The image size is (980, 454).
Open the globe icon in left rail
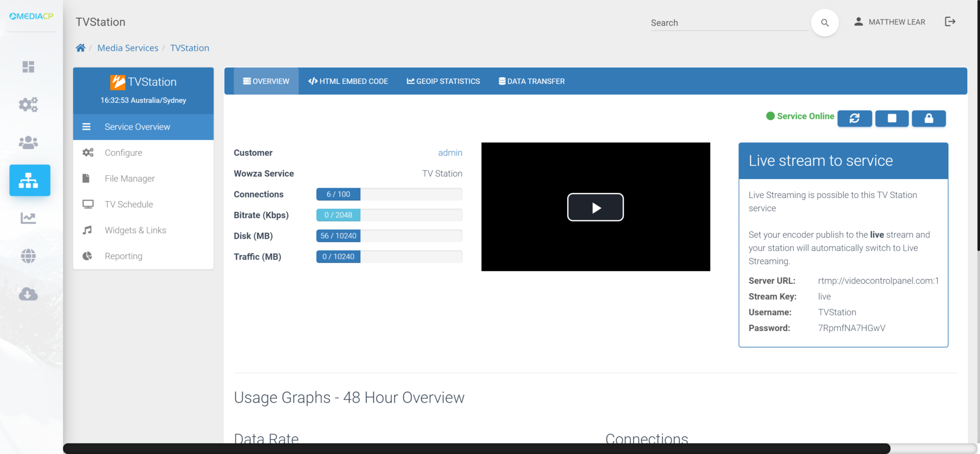coord(28,256)
